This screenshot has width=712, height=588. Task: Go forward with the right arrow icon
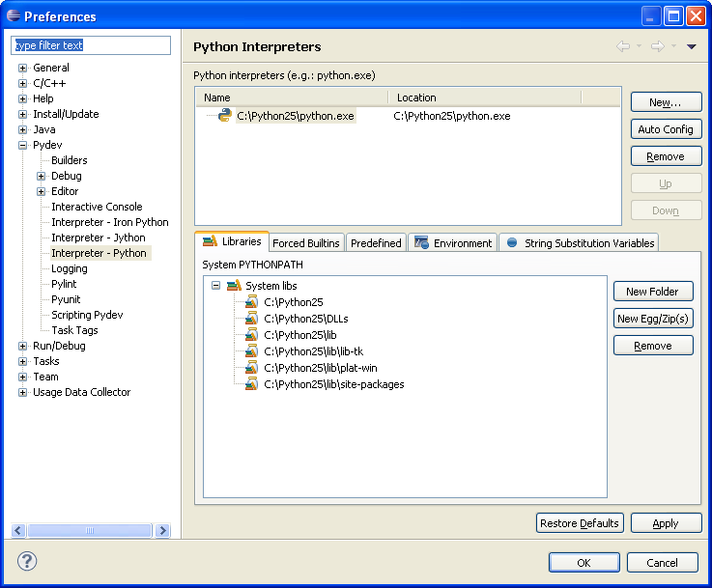click(x=658, y=46)
